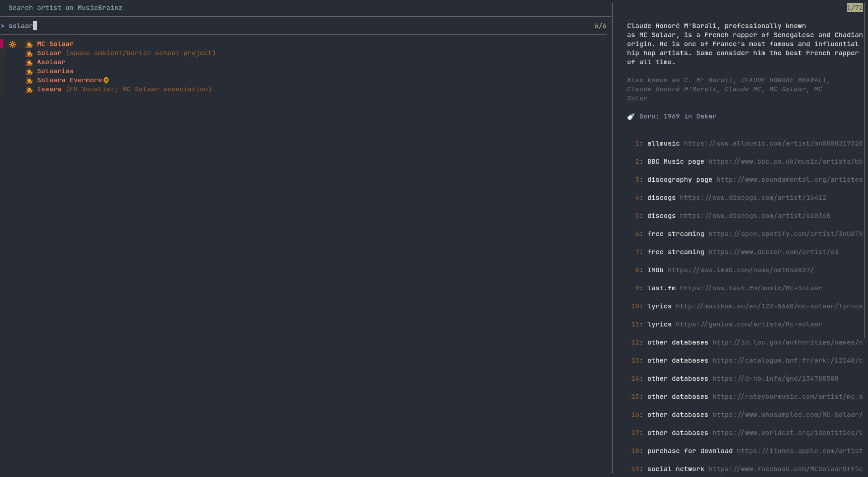Open the BBC Music page link
868x477 pixels.
tap(785, 161)
